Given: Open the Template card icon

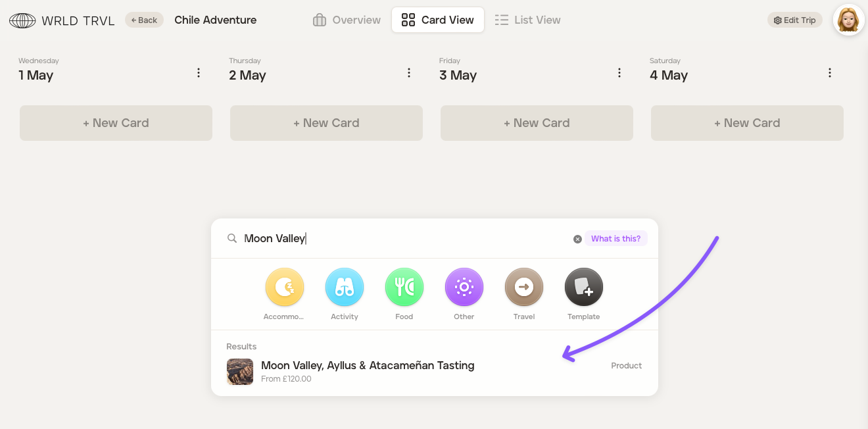Looking at the screenshot, I should [x=583, y=288].
